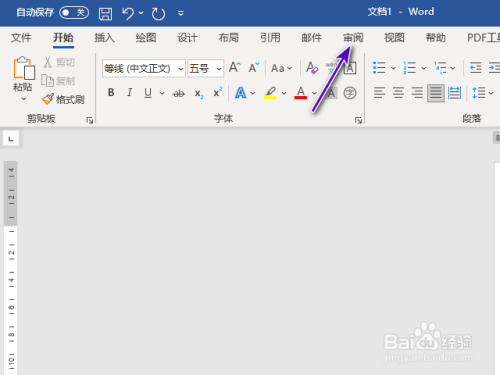Toggle Bold formatting
The height and width of the screenshot is (375, 500).
[111, 92]
